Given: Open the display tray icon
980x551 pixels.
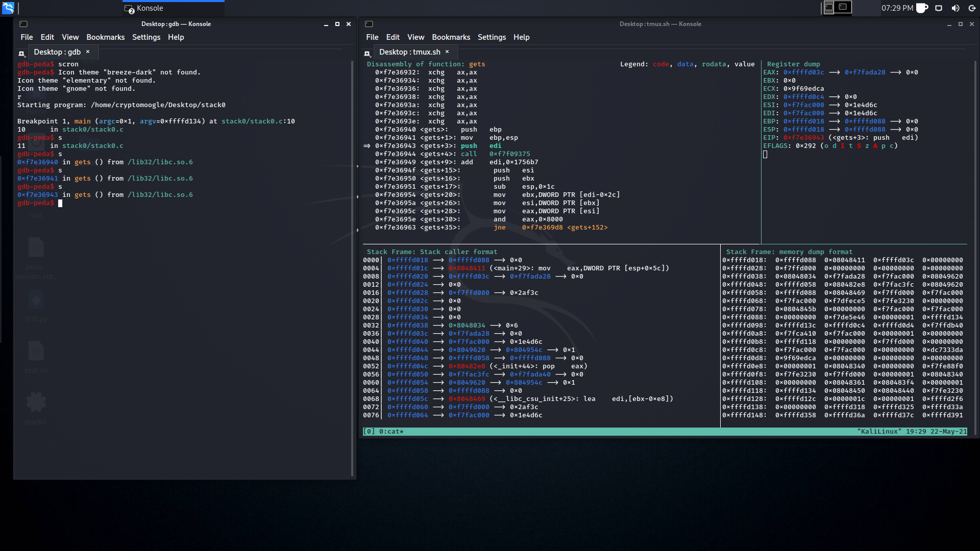Looking at the screenshot, I should click(x=939, y=8).
